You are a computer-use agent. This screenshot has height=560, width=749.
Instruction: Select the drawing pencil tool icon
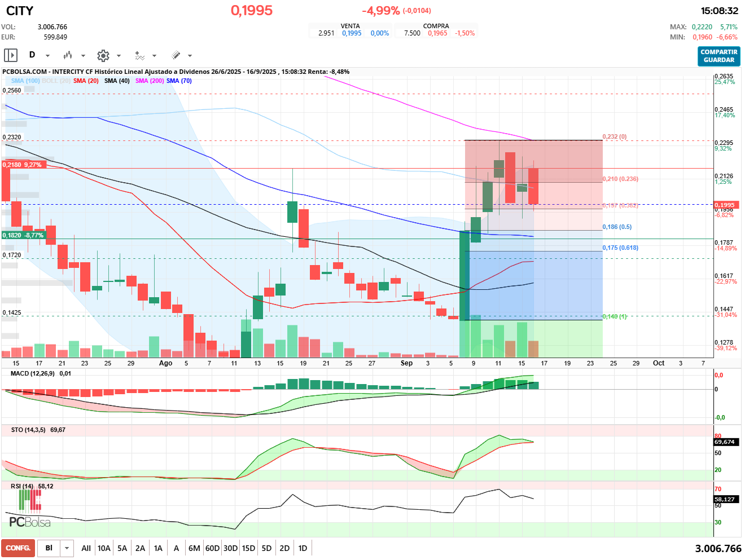tap(176, 55)
